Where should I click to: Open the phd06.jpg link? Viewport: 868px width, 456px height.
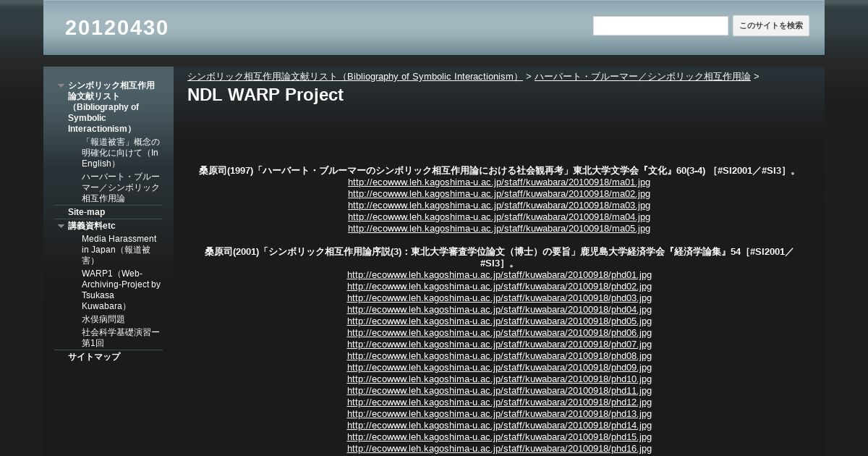pyautogui.click(x=499, y=333)
